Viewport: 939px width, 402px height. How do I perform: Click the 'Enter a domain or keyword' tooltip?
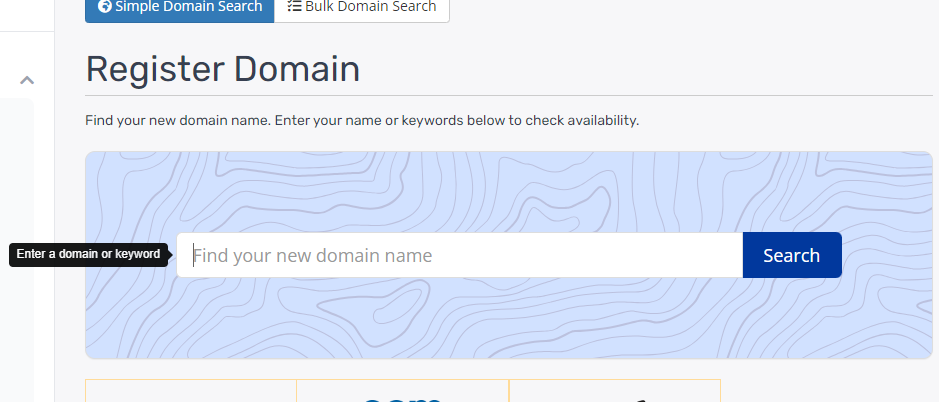click(x=88, y=254)
